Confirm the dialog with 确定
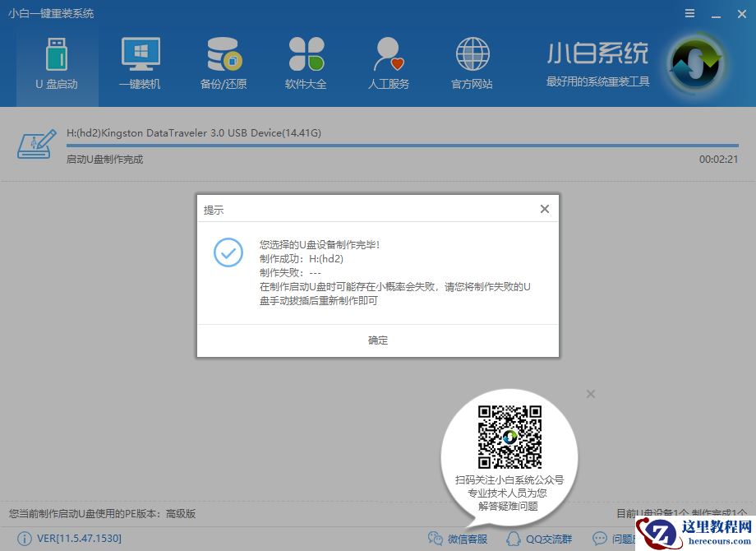Viewport: 756px width, 551px height. [377, 340]
